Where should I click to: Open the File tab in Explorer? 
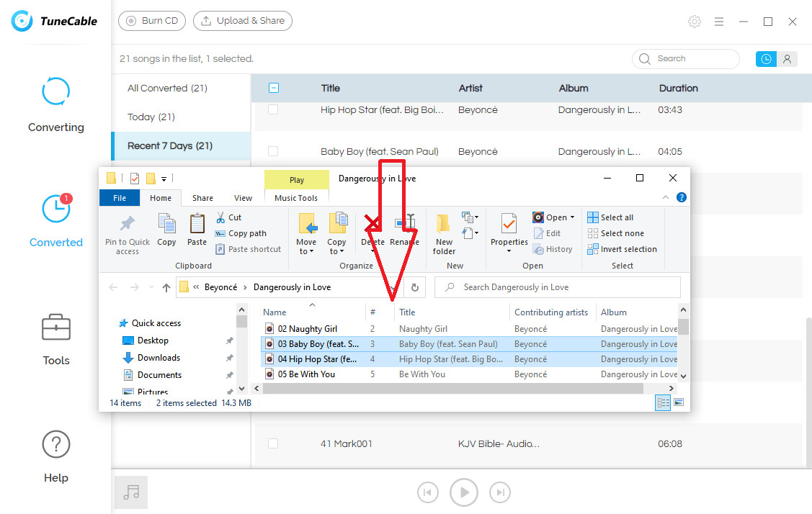coord(120,198)
